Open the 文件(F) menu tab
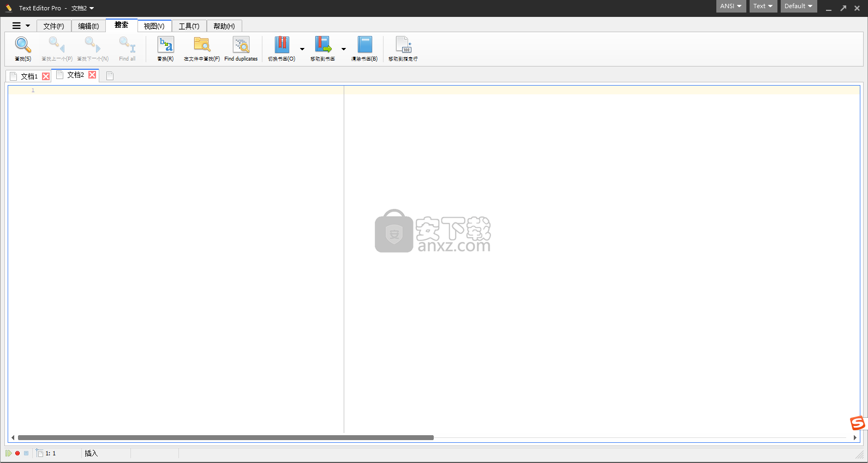The height and width of the screenshot is (463, 868). pos(54,26)
